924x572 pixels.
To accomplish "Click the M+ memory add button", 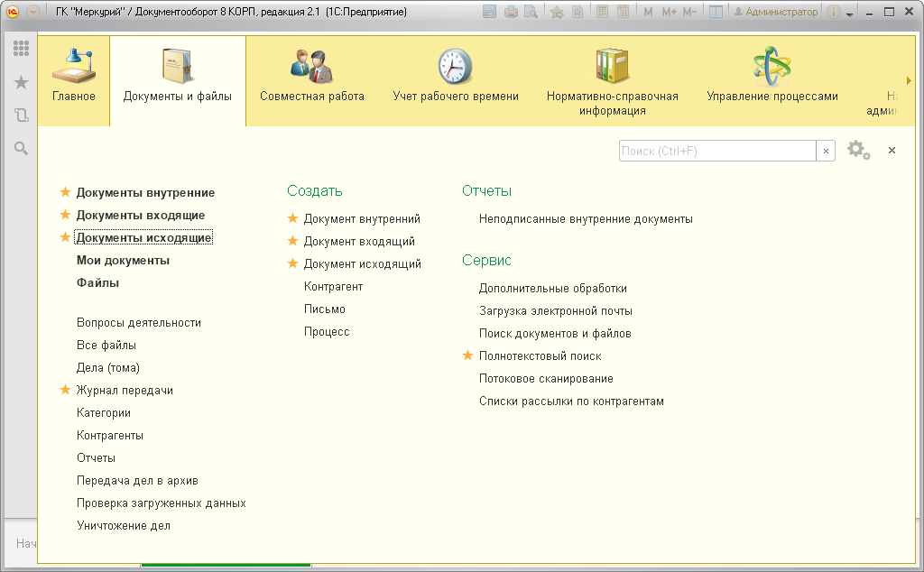I will pos(669,12).
